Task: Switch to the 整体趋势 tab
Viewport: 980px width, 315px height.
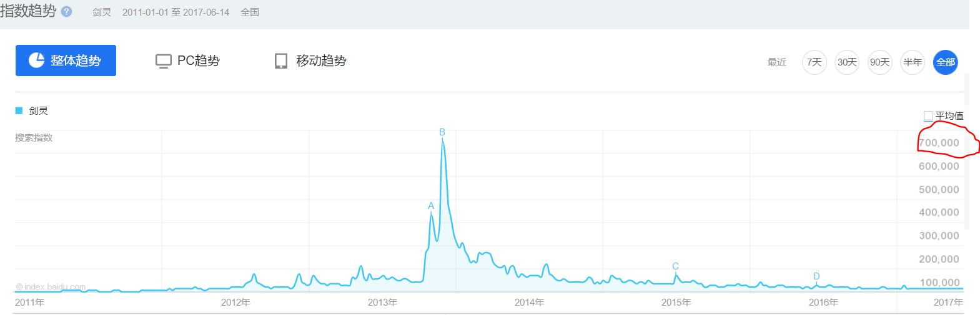Action: (66, 61)
